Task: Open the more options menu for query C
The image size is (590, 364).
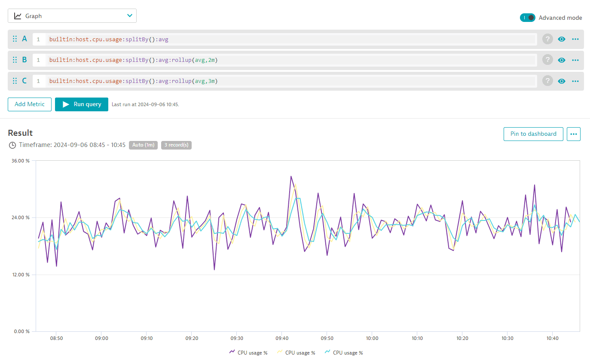Action: (575, 81)
